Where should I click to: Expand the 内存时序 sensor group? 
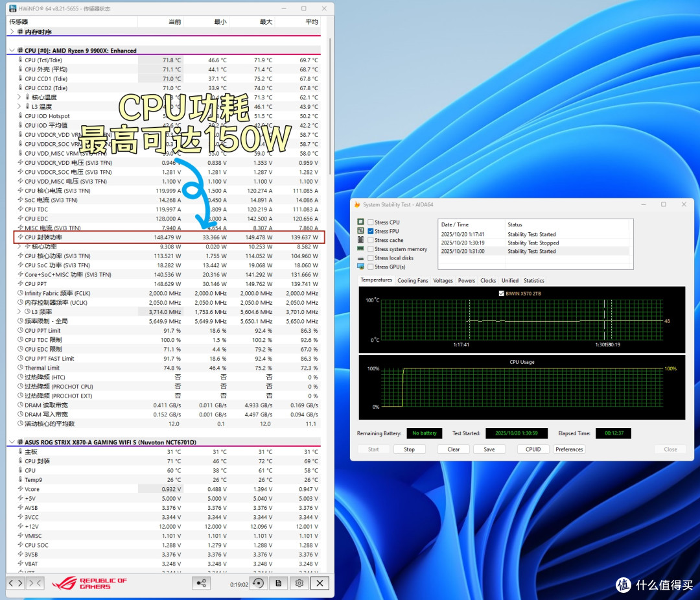pyautogui.click(x=12, y=32)
